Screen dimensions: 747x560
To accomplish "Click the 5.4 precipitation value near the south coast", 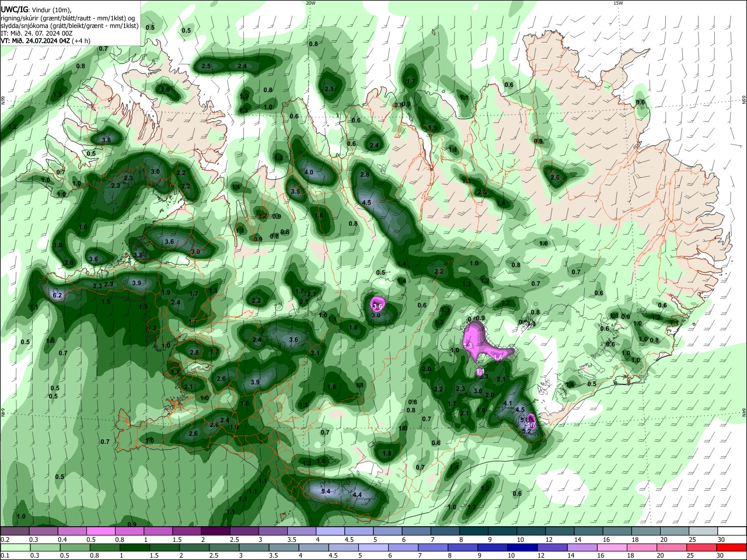I will (x=326, y=491).
